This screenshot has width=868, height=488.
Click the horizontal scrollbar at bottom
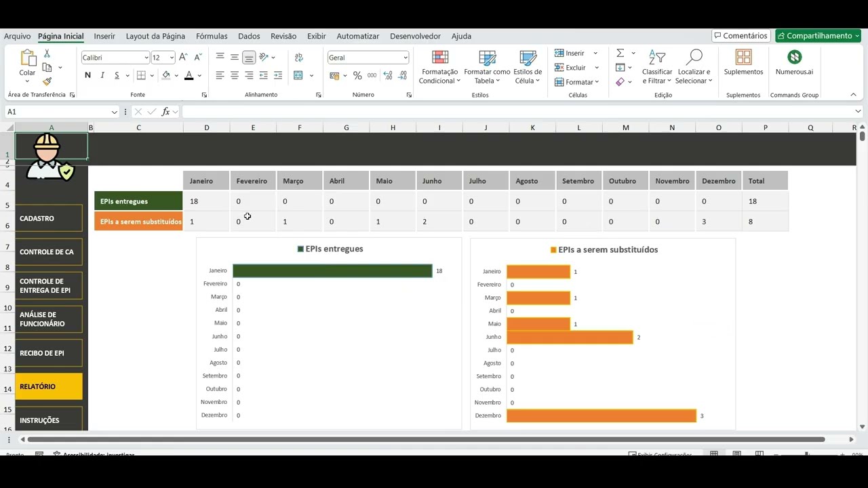click(x=425, y=439)
